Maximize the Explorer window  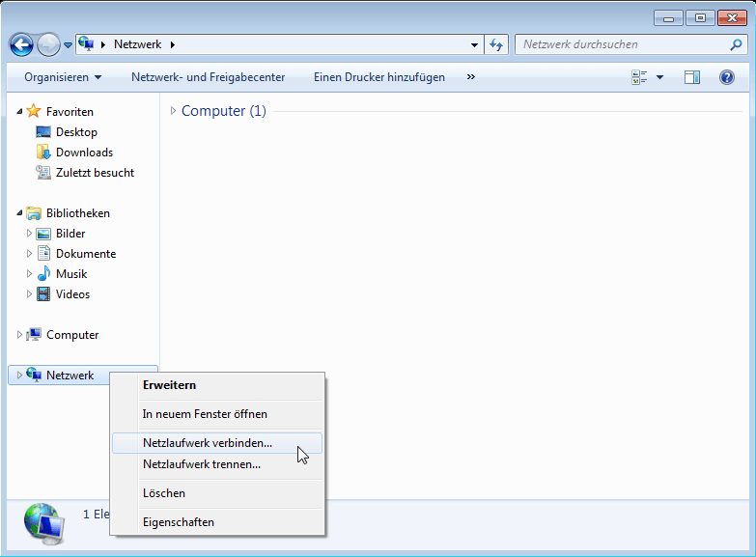(700, 18)
